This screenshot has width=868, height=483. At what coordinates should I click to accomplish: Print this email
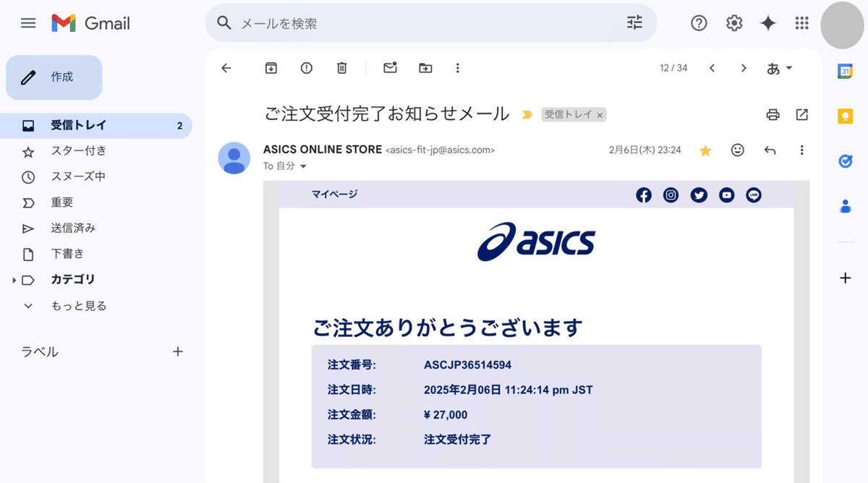click(773, 114)
